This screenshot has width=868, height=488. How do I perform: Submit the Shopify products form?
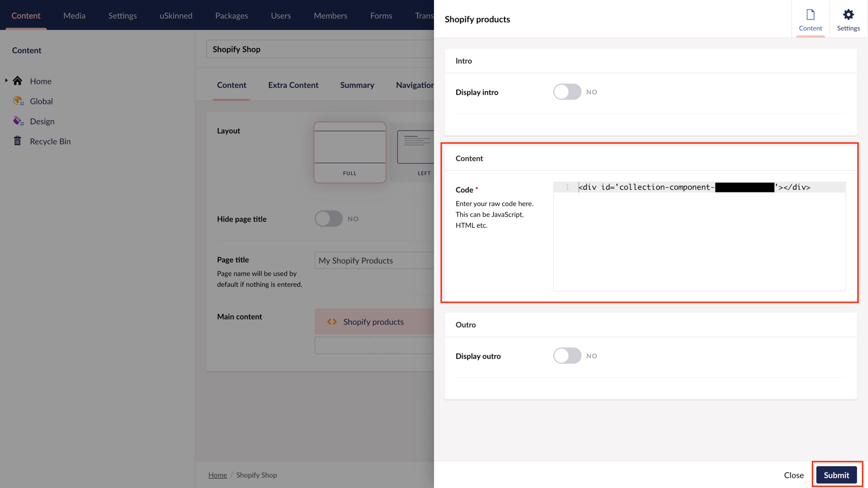836,474
